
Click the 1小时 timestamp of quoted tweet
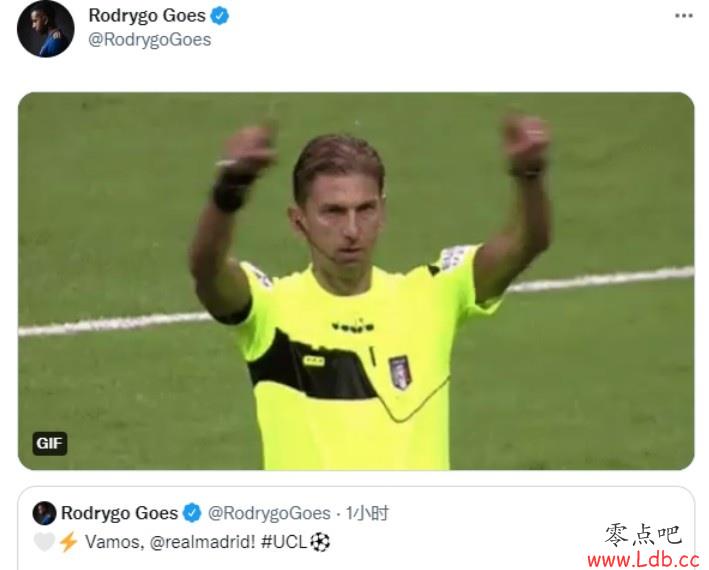[x=367, y=513]
